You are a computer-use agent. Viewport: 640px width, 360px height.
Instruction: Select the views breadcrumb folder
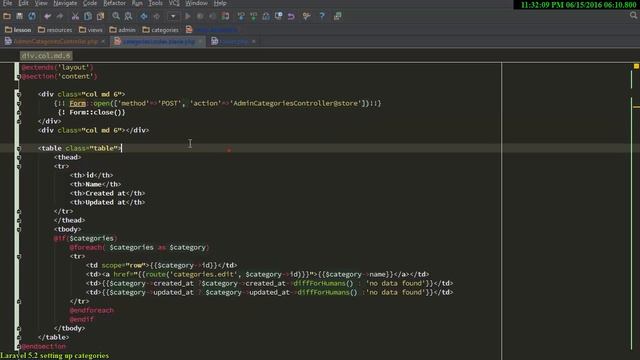[x=91, y=30]
